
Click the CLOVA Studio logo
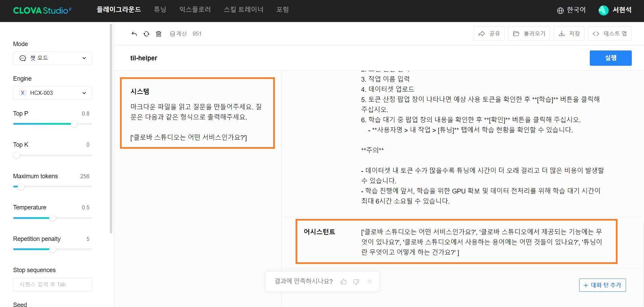[x=42, y=11]
